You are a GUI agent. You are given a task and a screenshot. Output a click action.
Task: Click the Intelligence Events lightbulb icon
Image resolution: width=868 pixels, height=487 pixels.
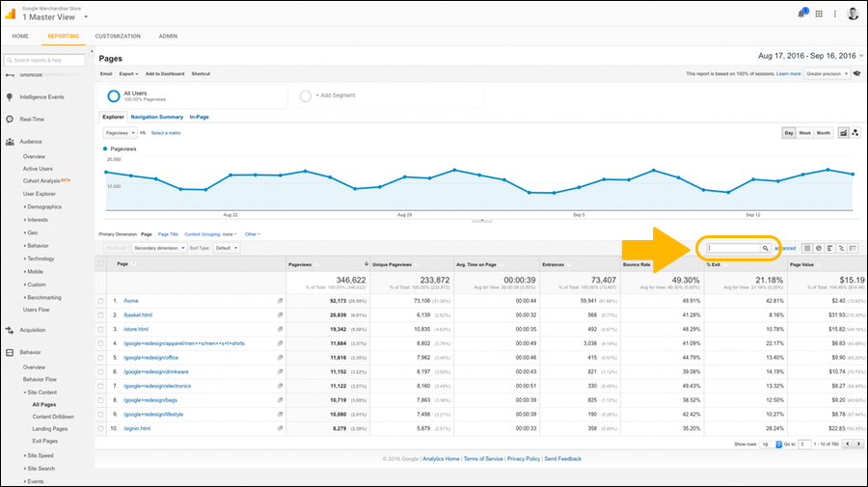tap(10, 96)
